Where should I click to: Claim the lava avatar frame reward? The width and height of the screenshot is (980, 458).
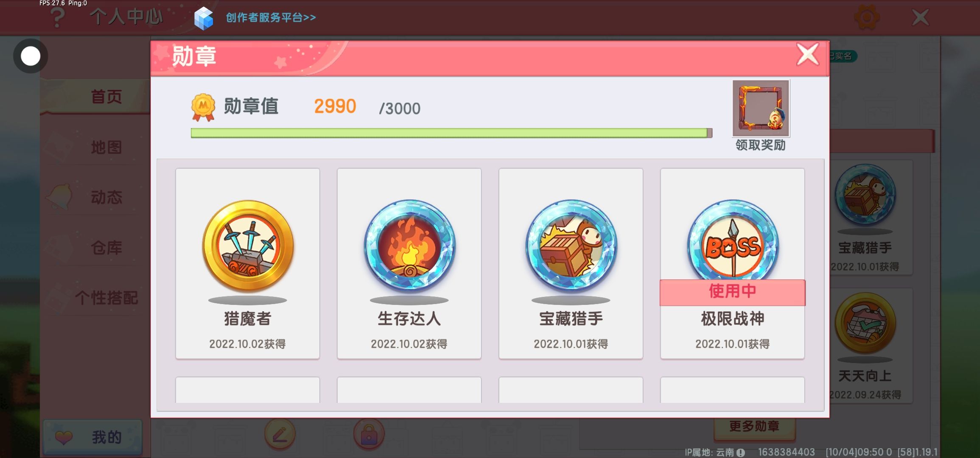tap(761, 108)
